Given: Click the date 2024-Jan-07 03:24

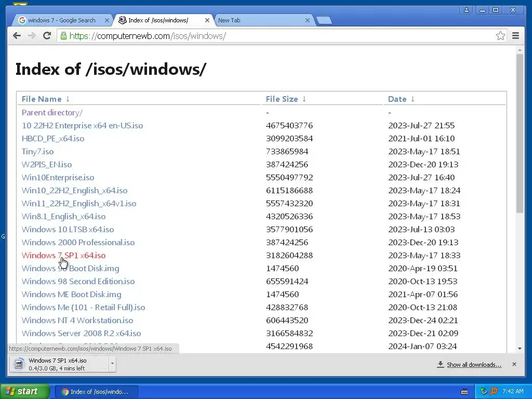Looking at the screenshot, I should [422, 347].
